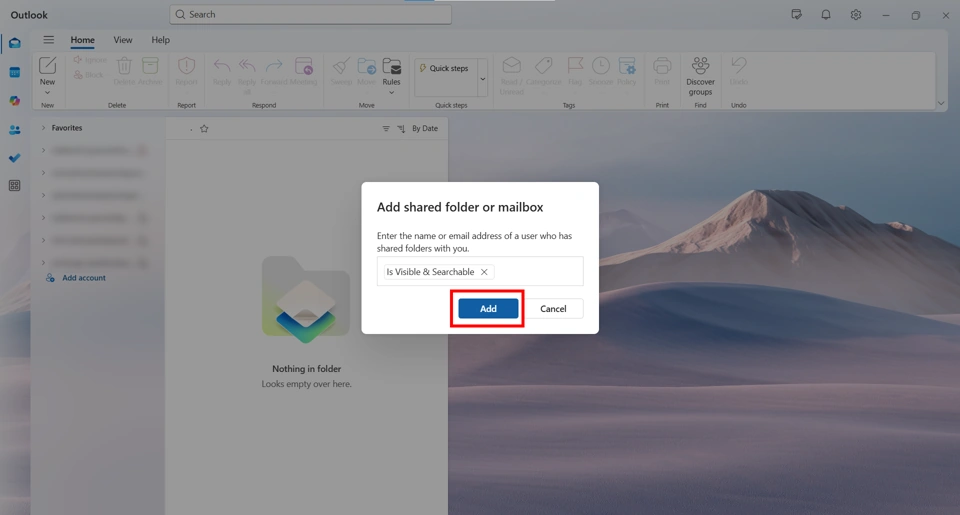The image size is (960, 515).
Task: Expand the Favorites folder group
Action: 43,128
